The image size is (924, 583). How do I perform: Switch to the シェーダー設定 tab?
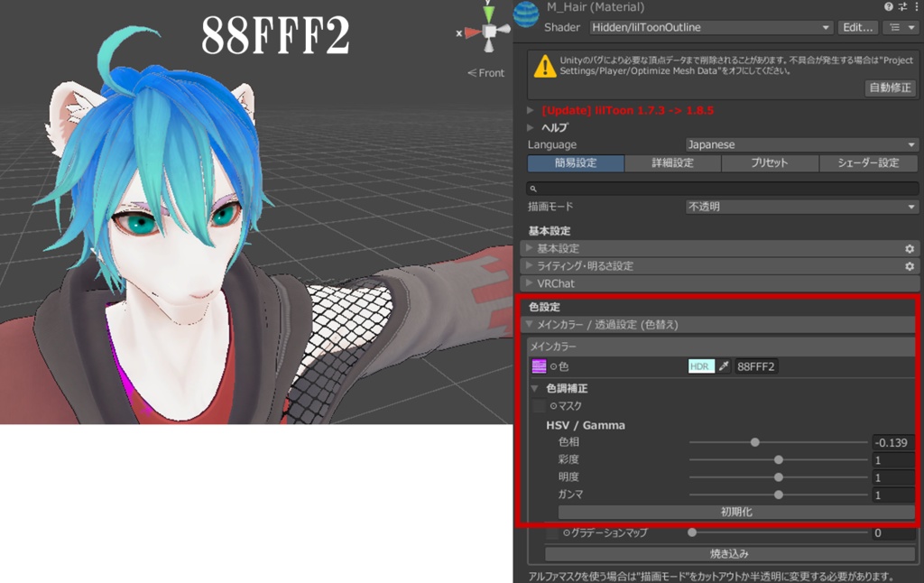click(x=869, y=163)
